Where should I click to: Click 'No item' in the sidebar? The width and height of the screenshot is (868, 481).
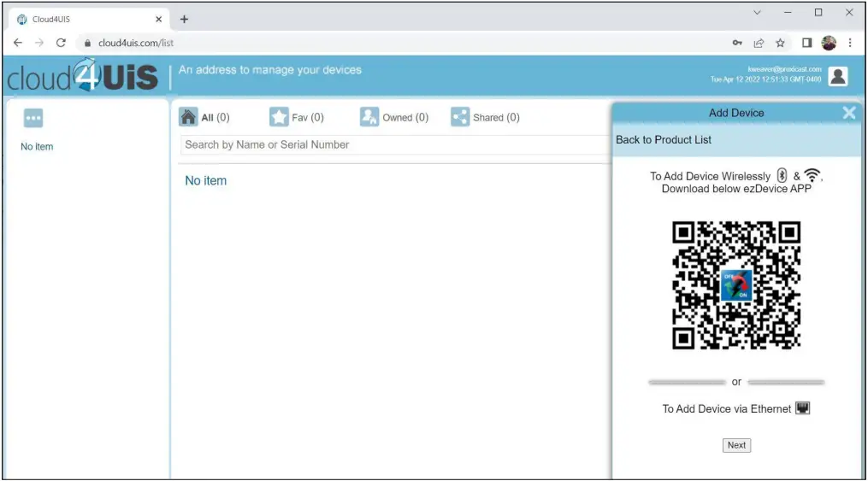[x=37, y=146]
